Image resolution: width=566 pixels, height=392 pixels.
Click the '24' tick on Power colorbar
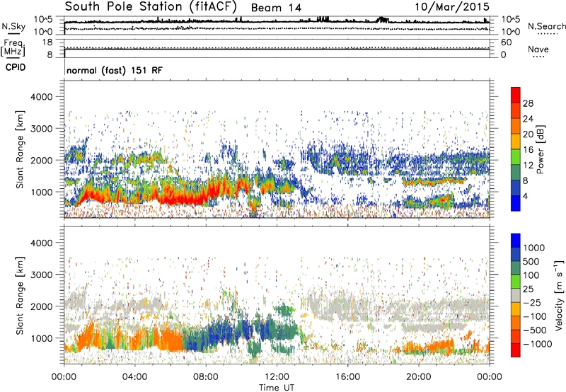528,119
